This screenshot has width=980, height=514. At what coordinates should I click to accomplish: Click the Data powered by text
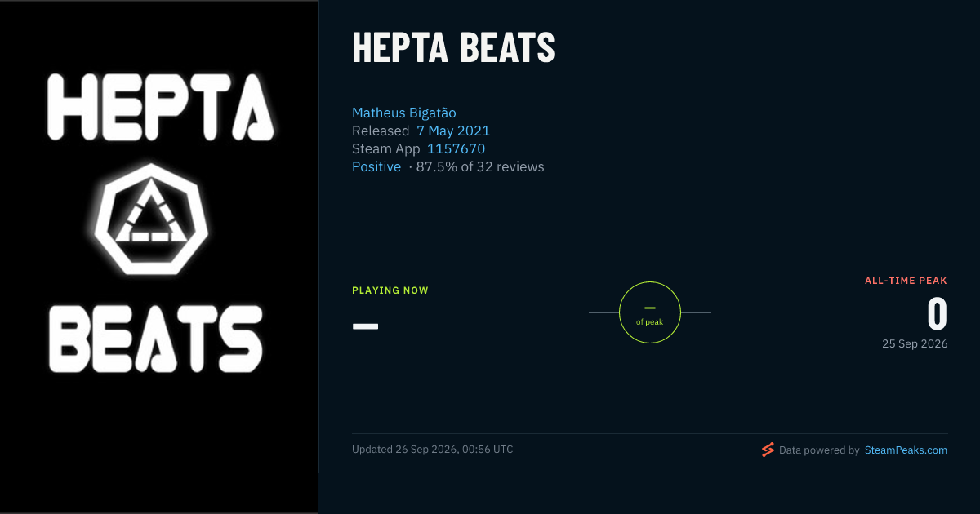[819, 450]
